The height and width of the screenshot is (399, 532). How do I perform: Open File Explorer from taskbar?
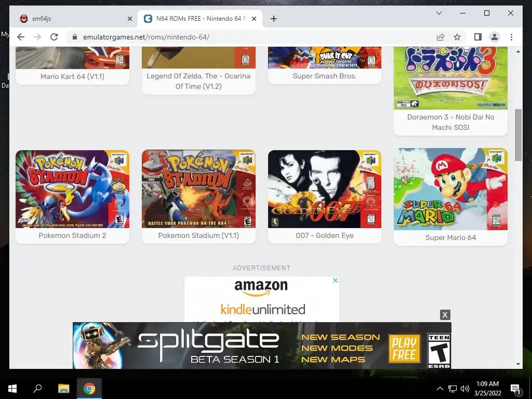pyautogui.click(x=63, y=389)
